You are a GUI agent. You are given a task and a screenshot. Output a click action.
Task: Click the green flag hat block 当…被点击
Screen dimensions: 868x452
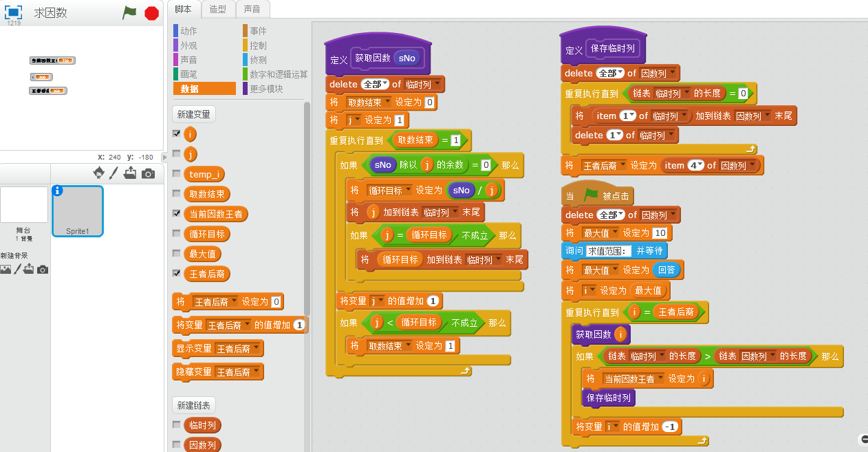point(598,195)
